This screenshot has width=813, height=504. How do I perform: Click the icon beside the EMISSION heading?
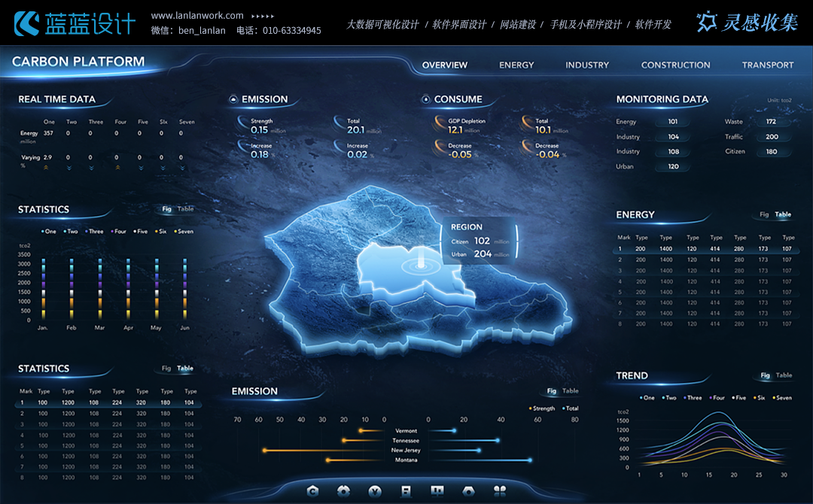click(234, 99)
